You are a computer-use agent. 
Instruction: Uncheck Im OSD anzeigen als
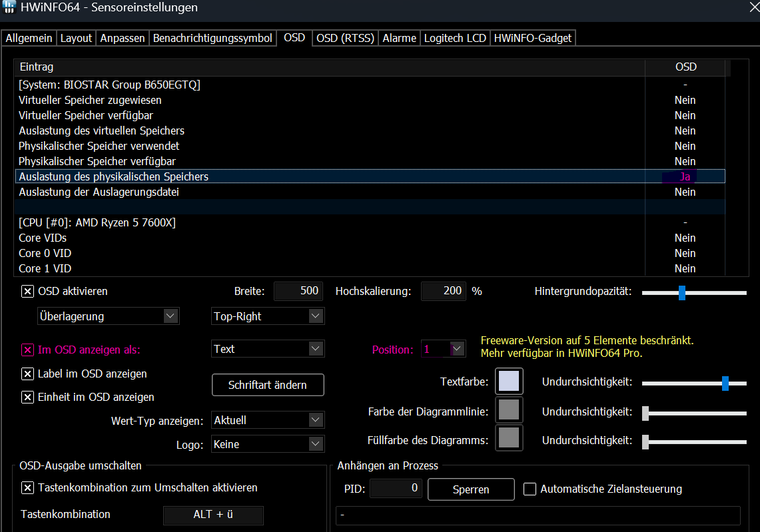point(27,350)
